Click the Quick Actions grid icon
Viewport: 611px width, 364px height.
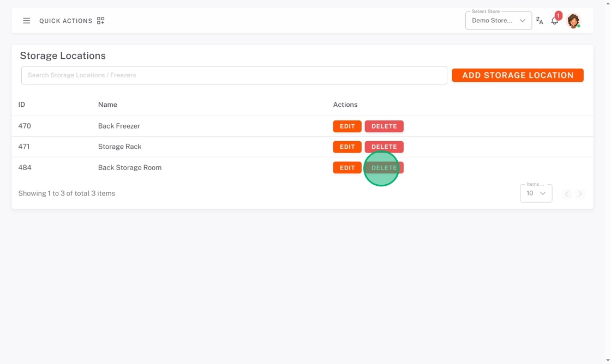pos(100,21)
